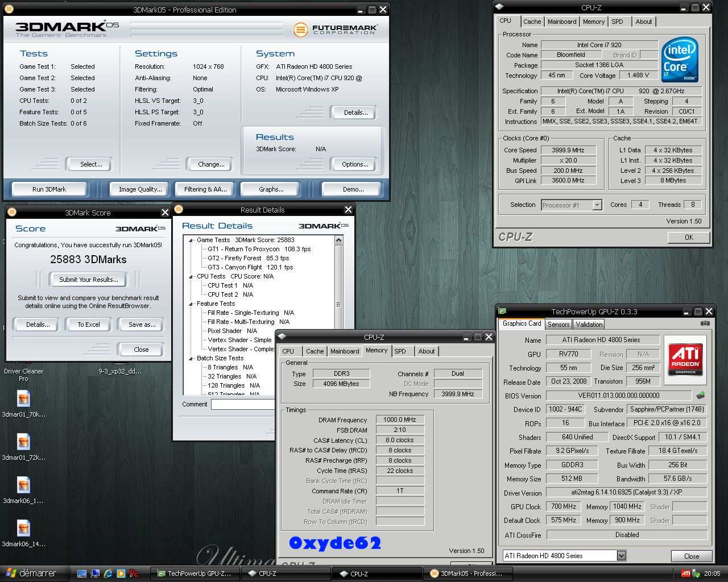
Task: Click the Save as... button
Action: click(x=142, y=325)
